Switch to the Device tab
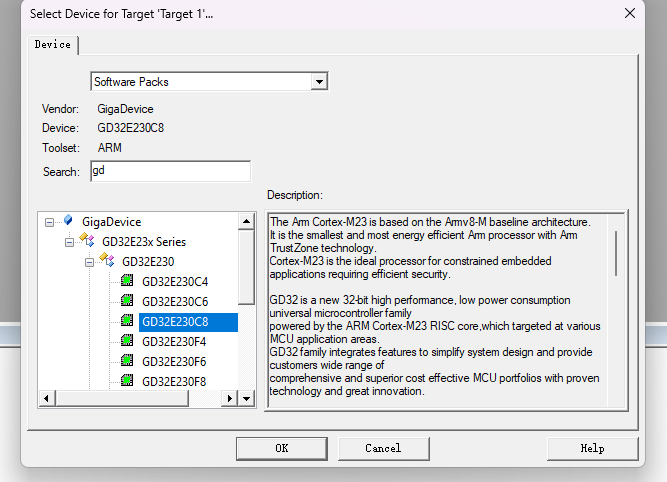Viewport: 667px width, 482px height. click(53, 45)
